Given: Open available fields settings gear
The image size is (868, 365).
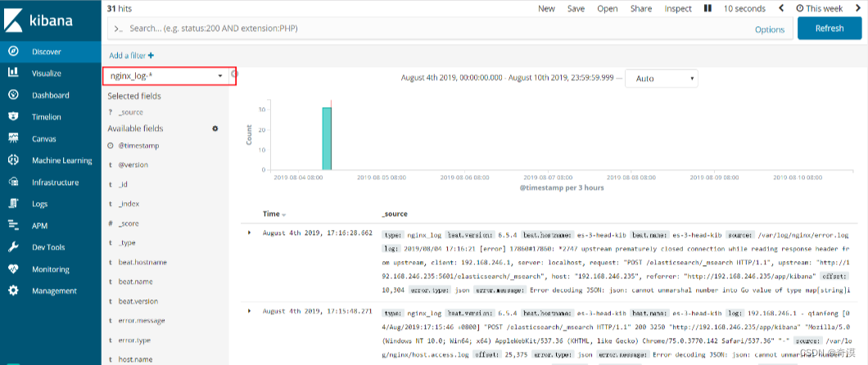Looking at the screenshot, I should 215,128.
